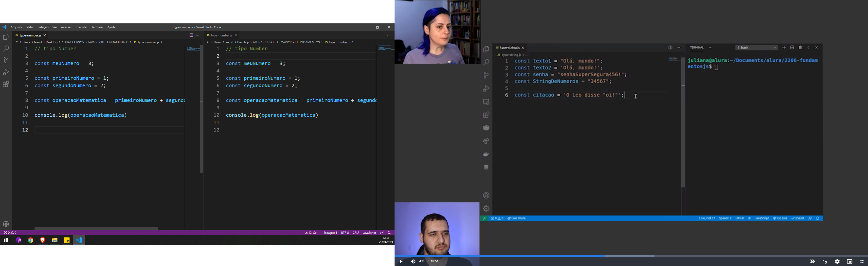Play the video
Viewport: 868px width, 266px height.
pos(401,261)
